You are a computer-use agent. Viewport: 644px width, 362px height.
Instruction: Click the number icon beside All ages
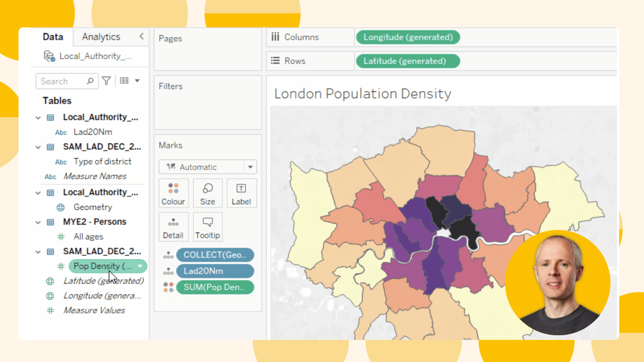[61, 237]
